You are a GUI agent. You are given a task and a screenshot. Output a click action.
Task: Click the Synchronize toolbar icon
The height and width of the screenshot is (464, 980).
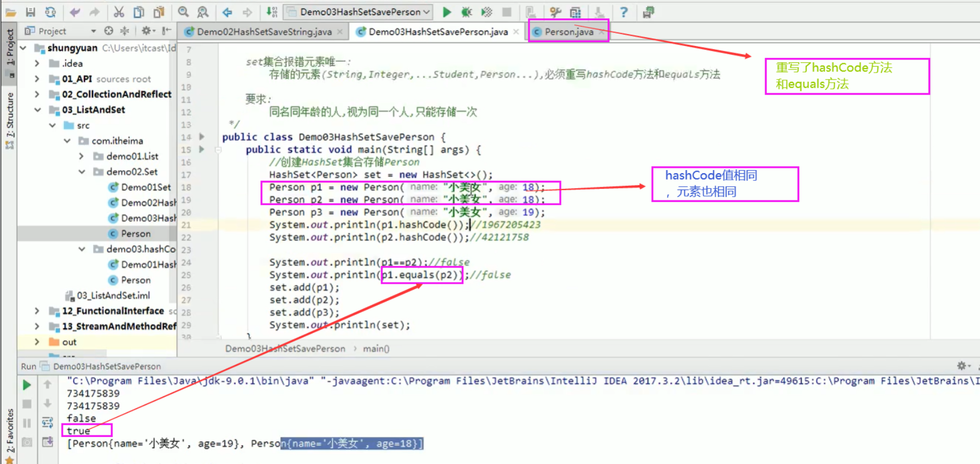pos(50,11)
